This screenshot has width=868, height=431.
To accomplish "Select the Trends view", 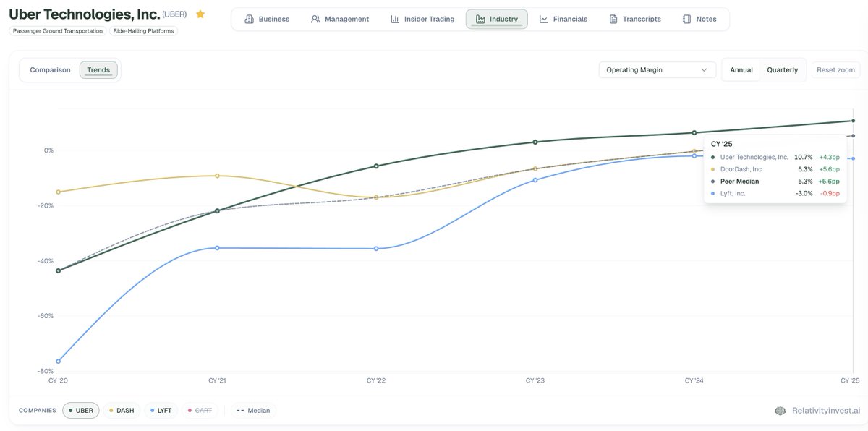I will pyautogui.click(x=98, y=70).
